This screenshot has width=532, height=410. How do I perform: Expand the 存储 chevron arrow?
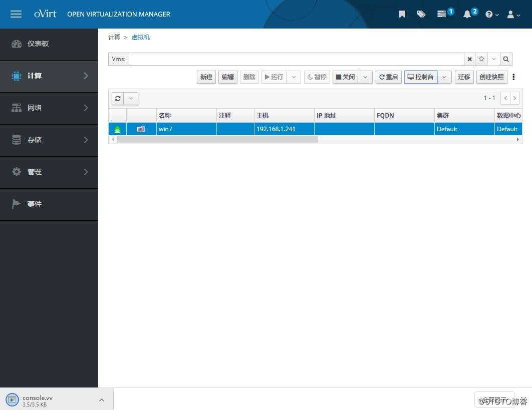pyautogui.click(x=86, y=140)
